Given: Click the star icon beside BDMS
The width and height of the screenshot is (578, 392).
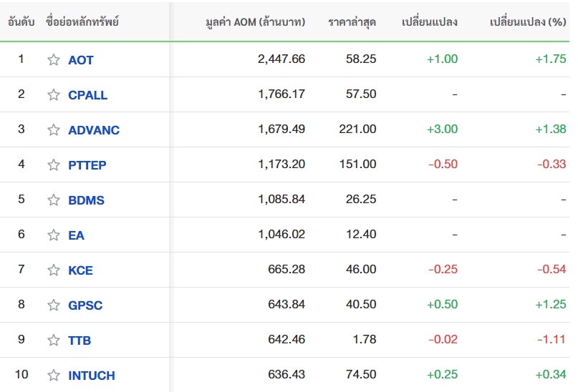Looking at the screenshot, I should 54,200.
